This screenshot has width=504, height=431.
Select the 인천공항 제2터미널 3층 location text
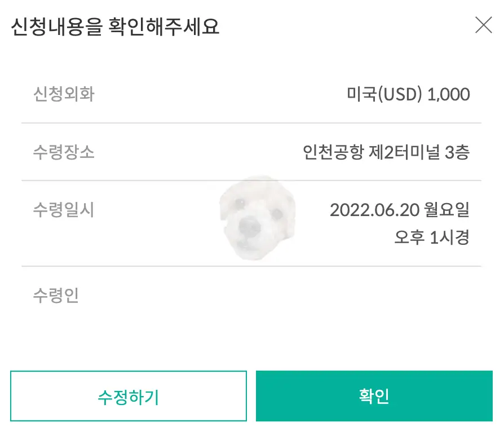(386, 152)
